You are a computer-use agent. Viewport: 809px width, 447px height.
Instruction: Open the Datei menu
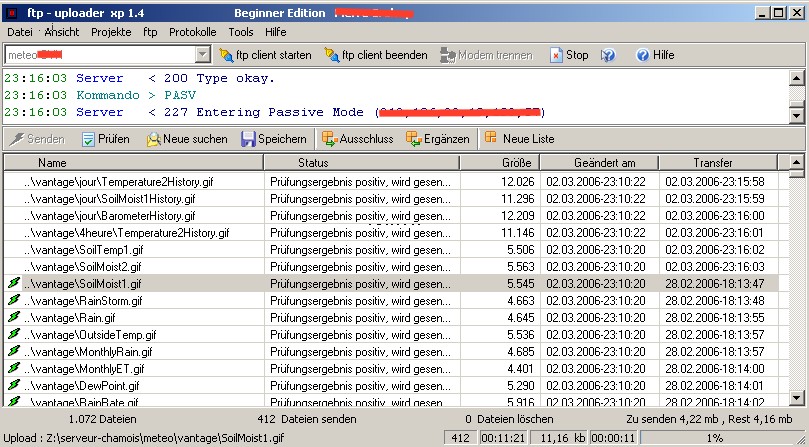[20, 32]
